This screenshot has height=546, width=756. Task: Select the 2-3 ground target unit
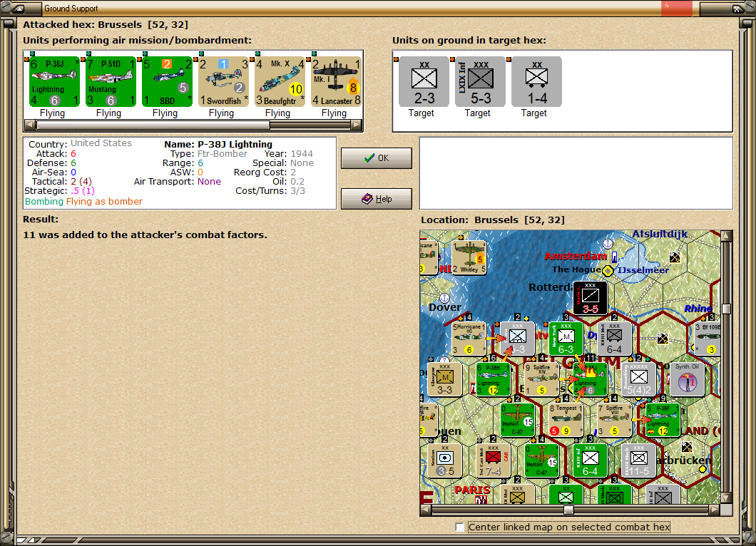424,81
